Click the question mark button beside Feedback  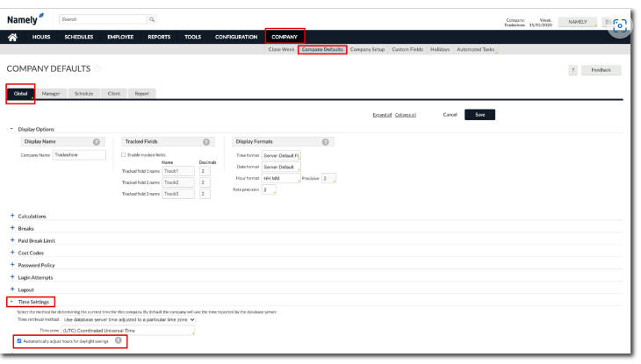point(573,70)
